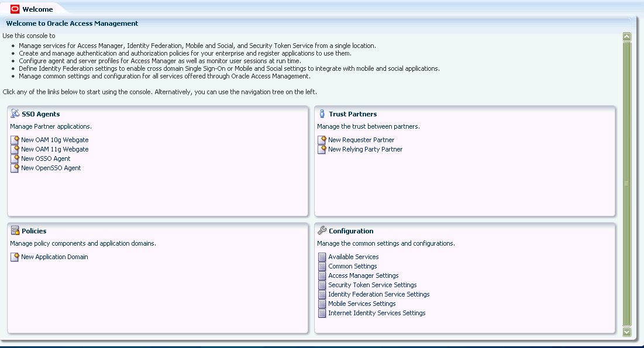Click the icon beside New Application Domain

point(15,257)
